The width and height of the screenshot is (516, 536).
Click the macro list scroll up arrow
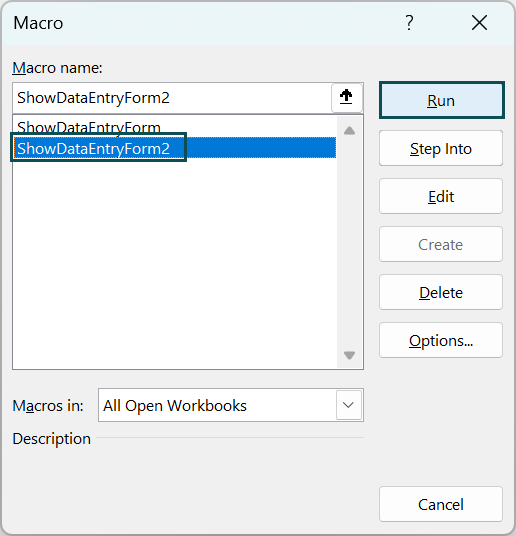click(x=349, y=131)
